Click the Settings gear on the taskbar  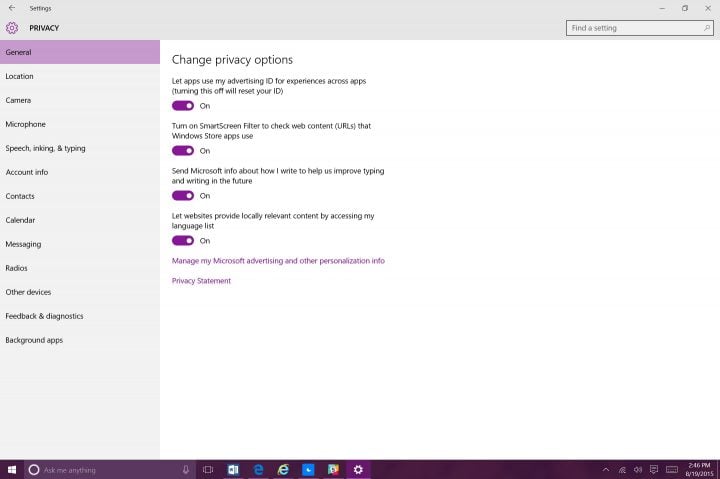(x=358, y=469)
